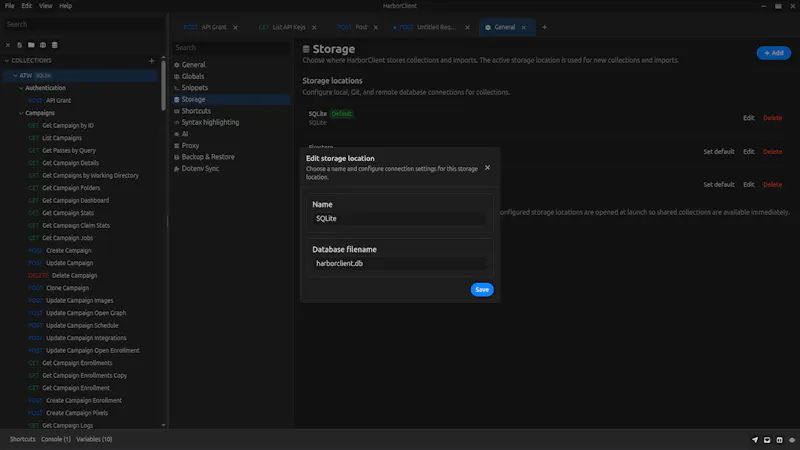Focus the settings Search box
Viewport: 800px width, 450px height.
tap(231, 47)
